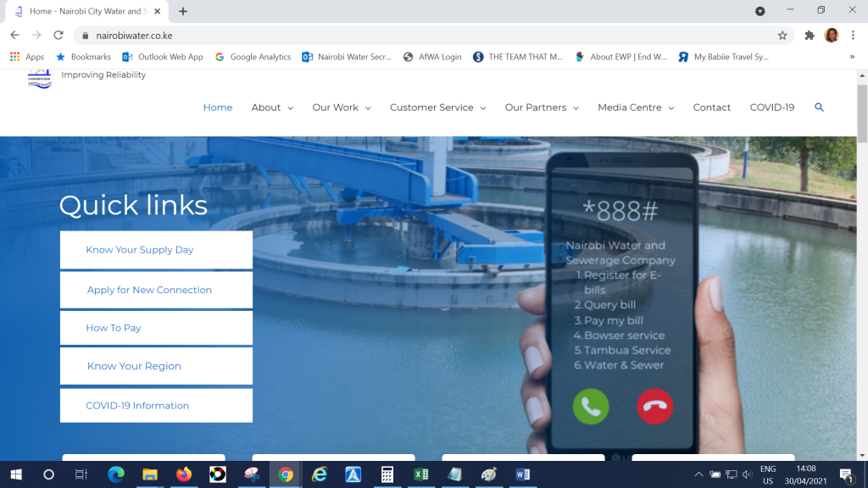Open File Explorer from taskbar
Image resolution: width=868 pixels, height=488 pixels.
149,474
